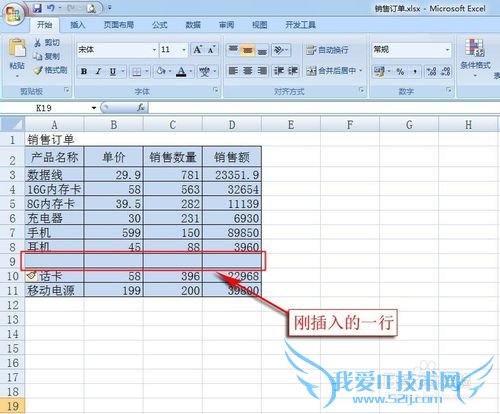Switch to the 视图 tab
The image size is (500, 414).
pyautogui.click(x=260, y=25)
